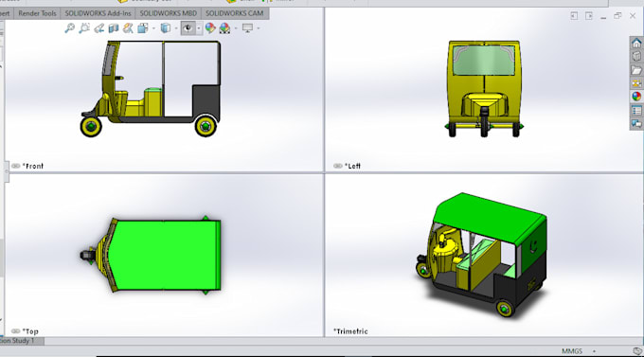This screenshot has width=644, height=357.
Task: Click the Display Style icon
Action: [x=166, y=28]
